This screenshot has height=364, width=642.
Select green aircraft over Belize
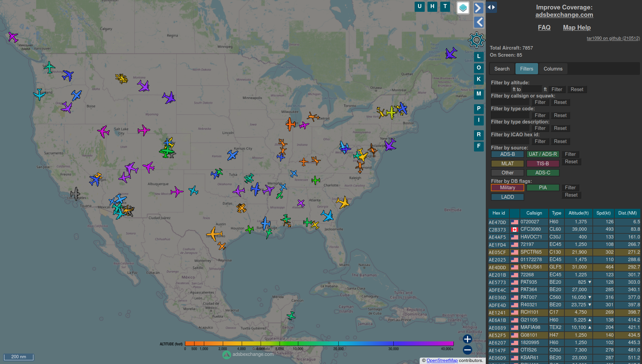coord(291,316)
